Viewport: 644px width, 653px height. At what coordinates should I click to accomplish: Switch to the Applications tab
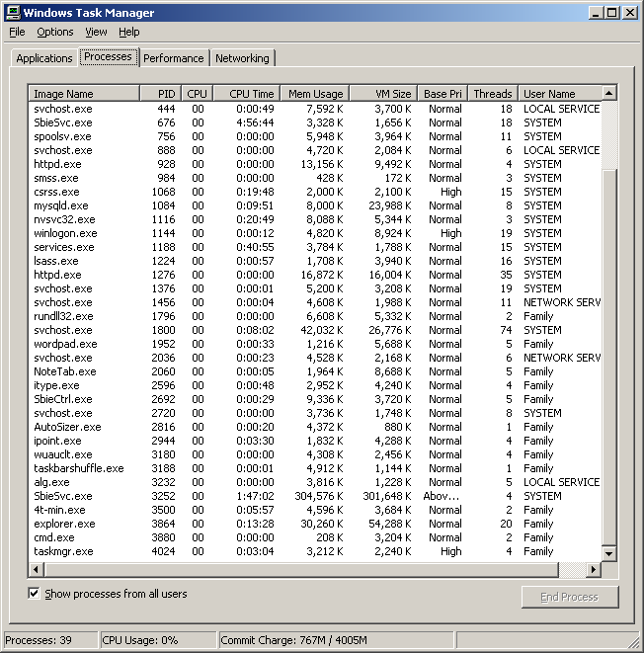click(x=44, y=58)
